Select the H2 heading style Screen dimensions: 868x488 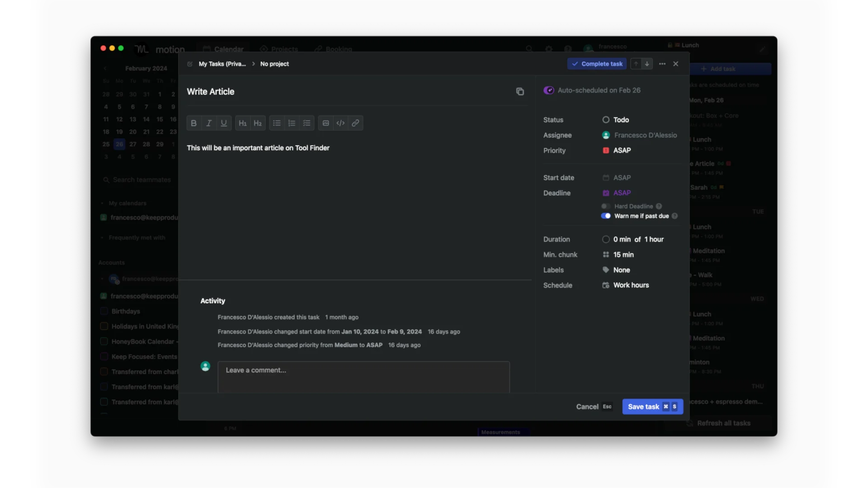tap(258, 123)
